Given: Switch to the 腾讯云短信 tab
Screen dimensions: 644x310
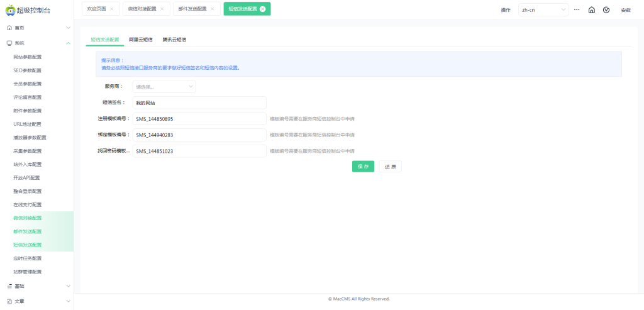Looking at the screenshot, I should point(174,40).
